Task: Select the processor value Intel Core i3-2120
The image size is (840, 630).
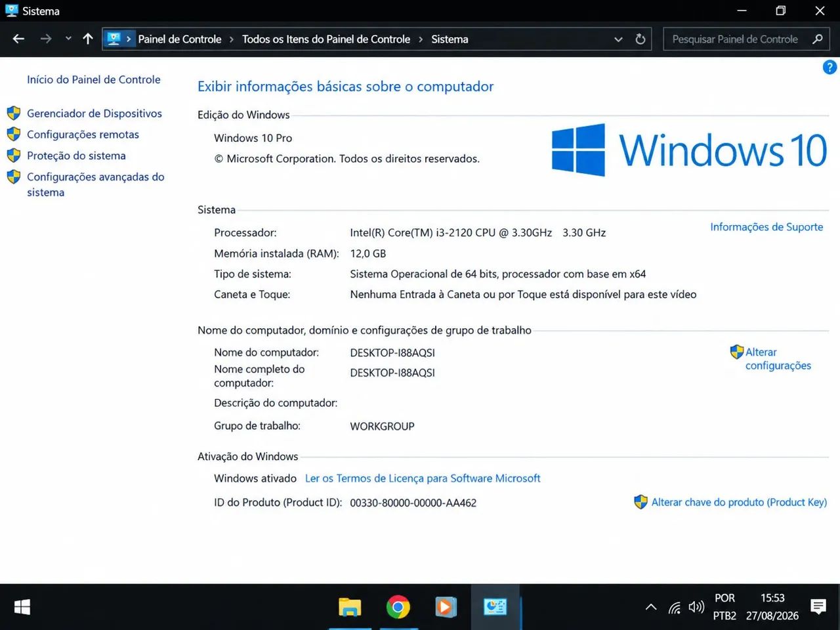Action: click(x=478, y=233)
